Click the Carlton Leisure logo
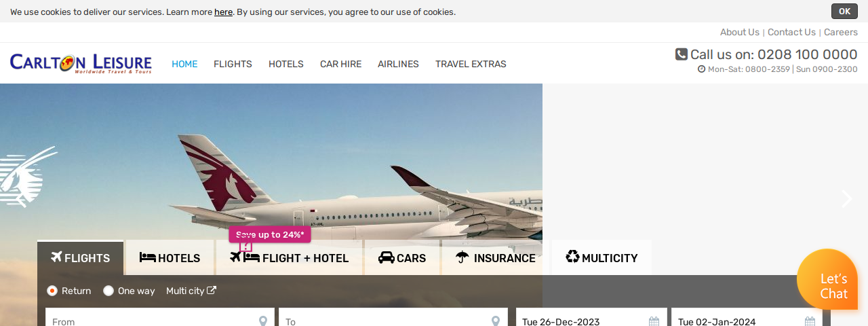This screenshot has width=868, height=326. 81,64
